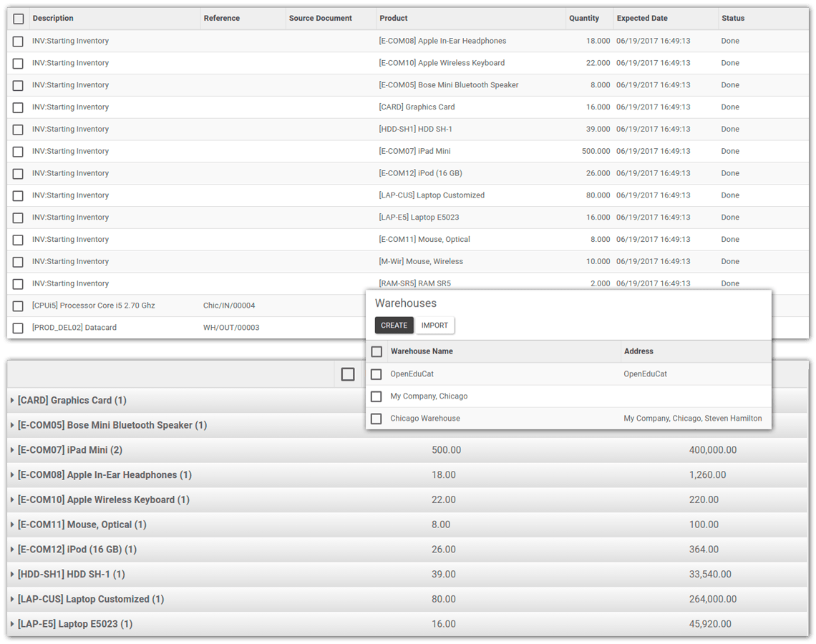Screen dimensions: 816x644
Task: Check the OpenEduCat warehouse row
Action: click(x=377, y=374)
